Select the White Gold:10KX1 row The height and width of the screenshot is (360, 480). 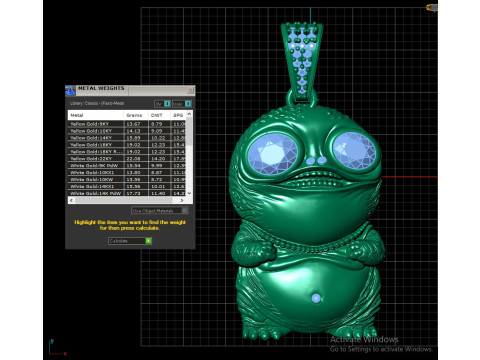coord(127,172)
